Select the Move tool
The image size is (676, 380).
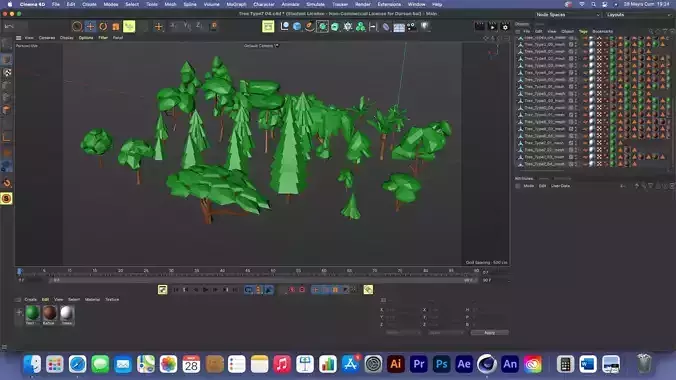click(90, 26)
